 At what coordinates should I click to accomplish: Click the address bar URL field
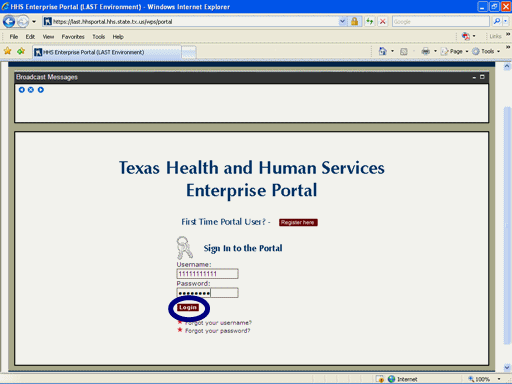coord(195,22)
